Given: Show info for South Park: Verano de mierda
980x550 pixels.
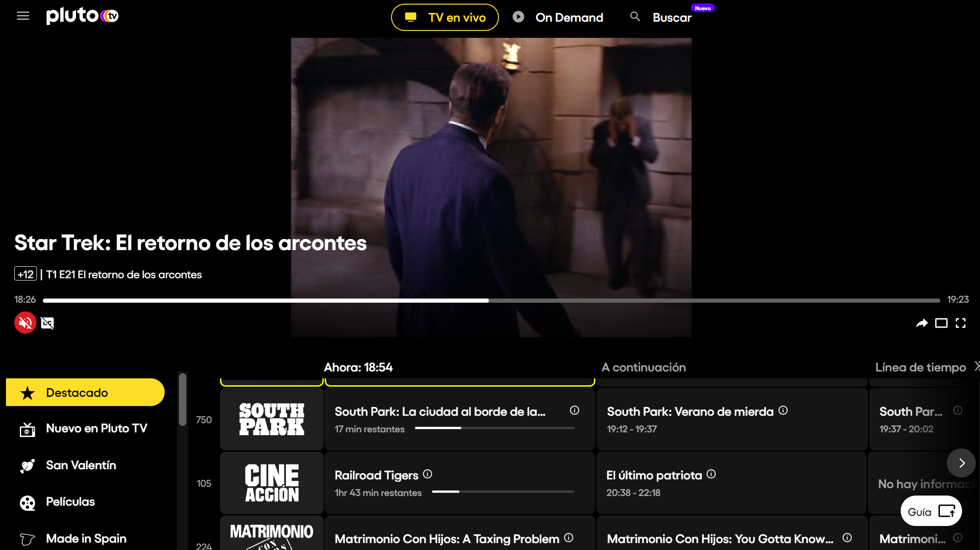Looking at the screenshot, I should [783, 410].
